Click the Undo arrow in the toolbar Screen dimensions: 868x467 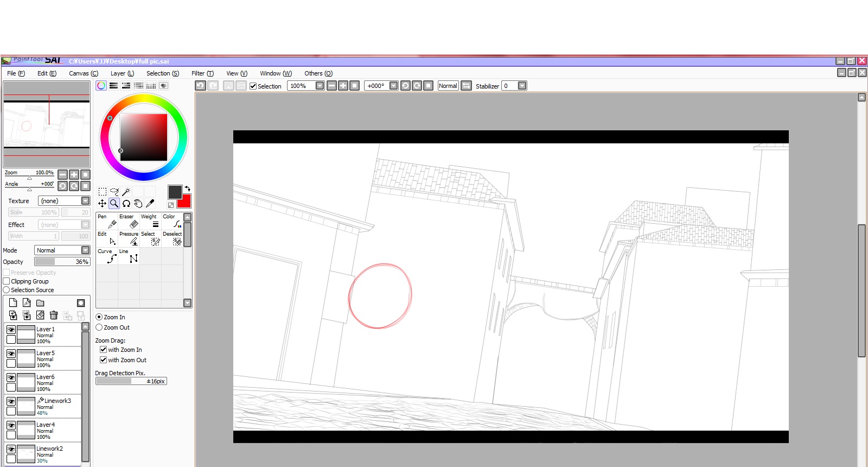point(200,86)
